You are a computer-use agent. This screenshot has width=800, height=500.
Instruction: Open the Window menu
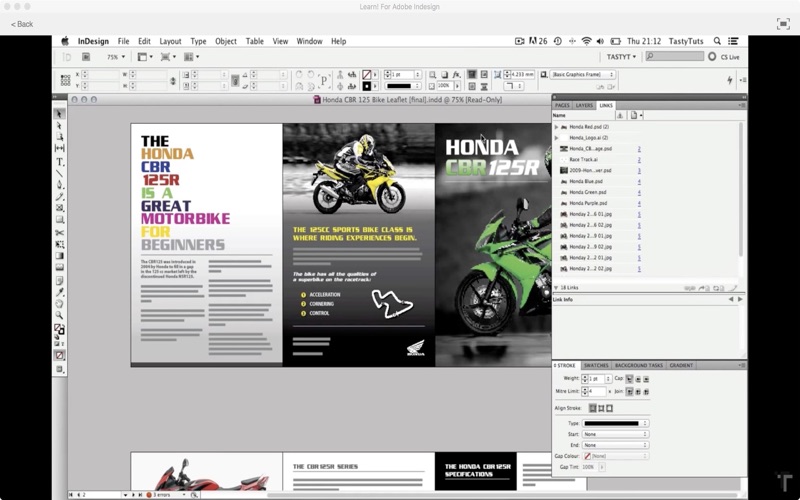[309, 41]
